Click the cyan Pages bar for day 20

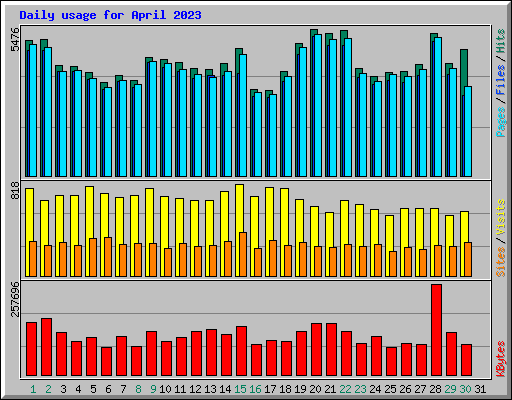pos(318,105)
